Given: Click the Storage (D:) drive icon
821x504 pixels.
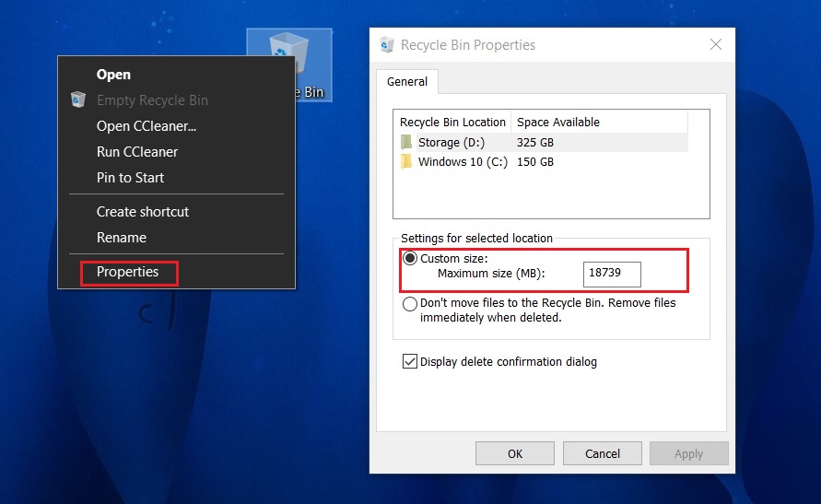Looking at the screenshot, I should click(406, 142).
